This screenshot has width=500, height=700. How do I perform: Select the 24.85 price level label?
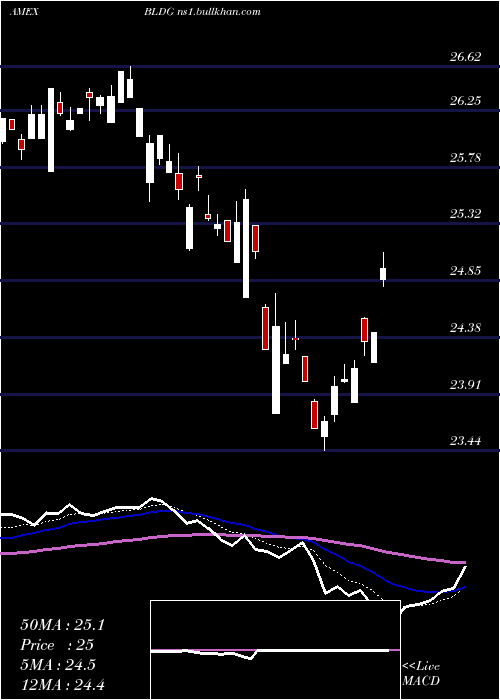tap(465, 271)
